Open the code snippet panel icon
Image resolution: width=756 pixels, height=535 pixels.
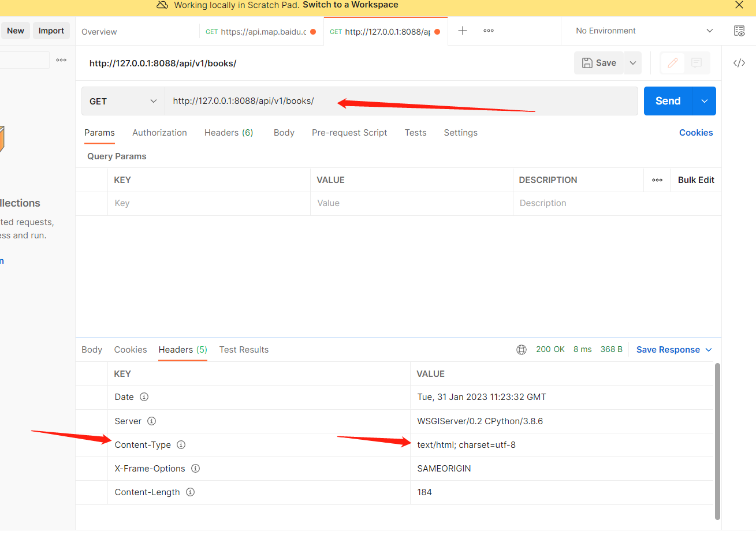[739, 63]
